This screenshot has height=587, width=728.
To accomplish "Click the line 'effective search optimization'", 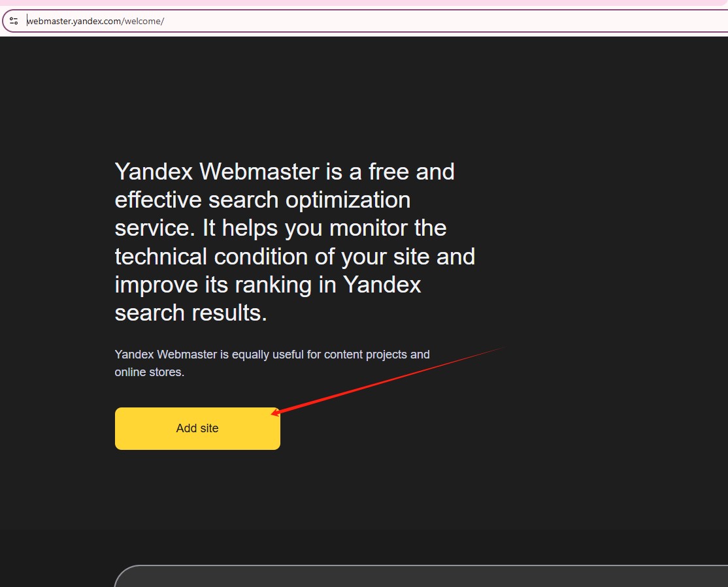I will pos(263,200).
